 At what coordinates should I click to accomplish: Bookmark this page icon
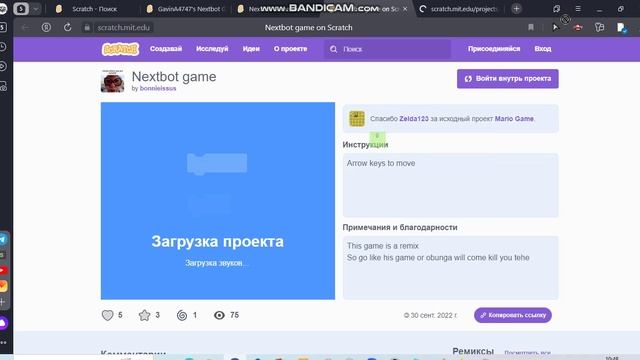coord(531,27)
